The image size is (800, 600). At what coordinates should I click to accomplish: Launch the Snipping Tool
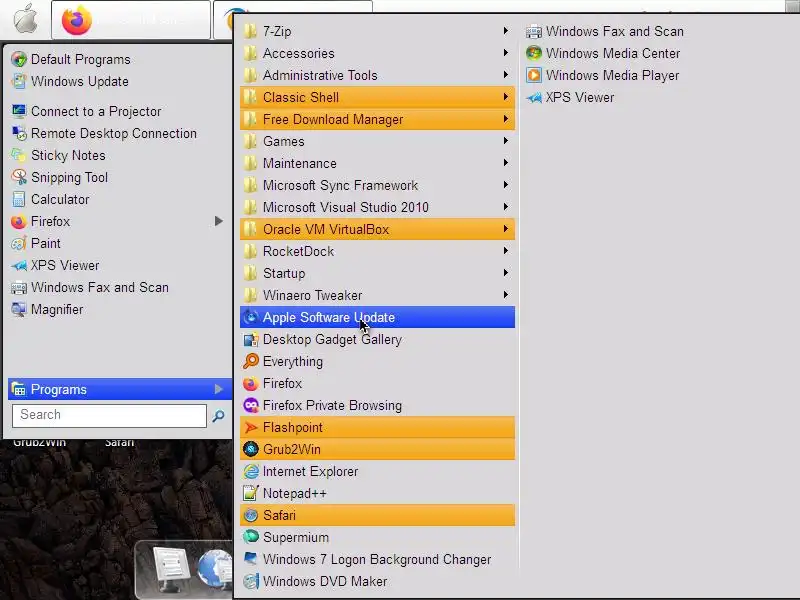pos(118,177)
